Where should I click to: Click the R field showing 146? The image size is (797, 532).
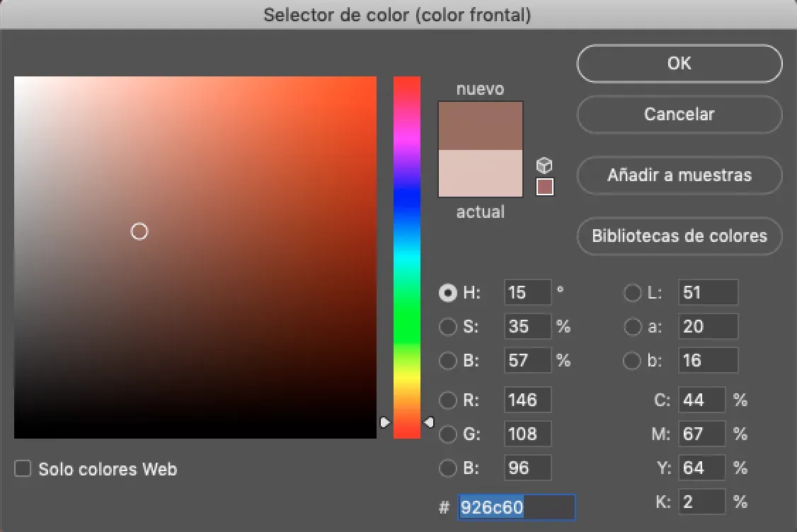pyautogui.click(x=527, y=400)
